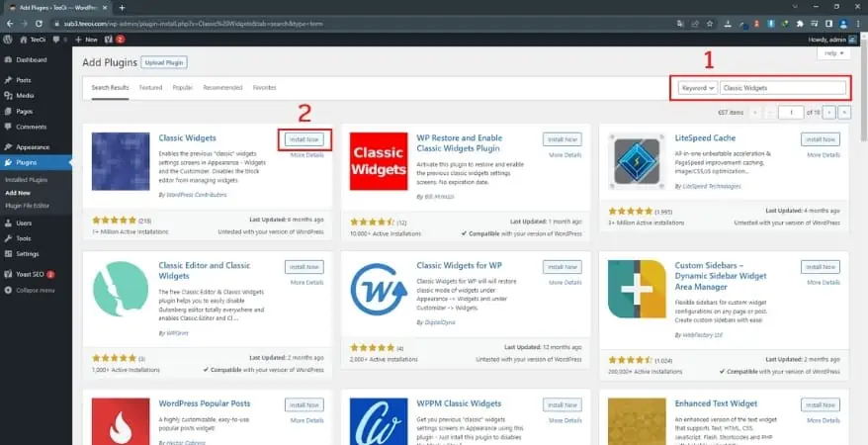Image resolution: width=868 pixels, height=445 pixels.
Task: Install WP Restore and Enable Classic Widgets
Action: (563, 139)
